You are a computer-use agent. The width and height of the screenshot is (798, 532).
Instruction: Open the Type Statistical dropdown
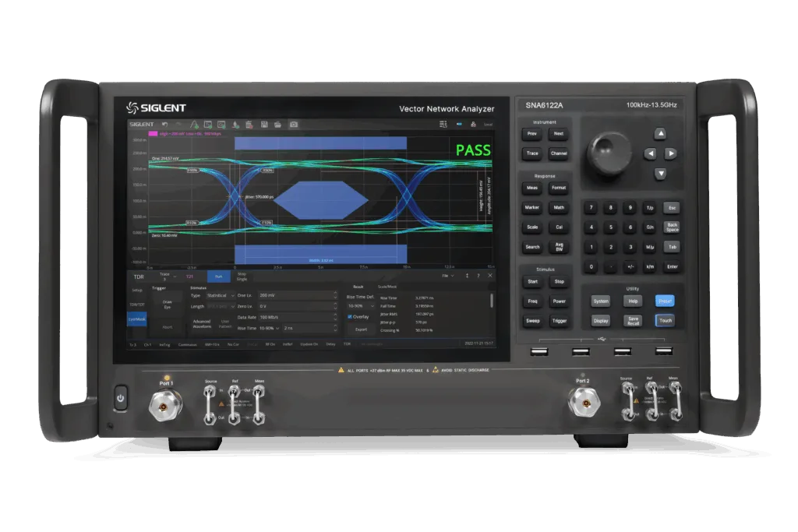[220, 295]
